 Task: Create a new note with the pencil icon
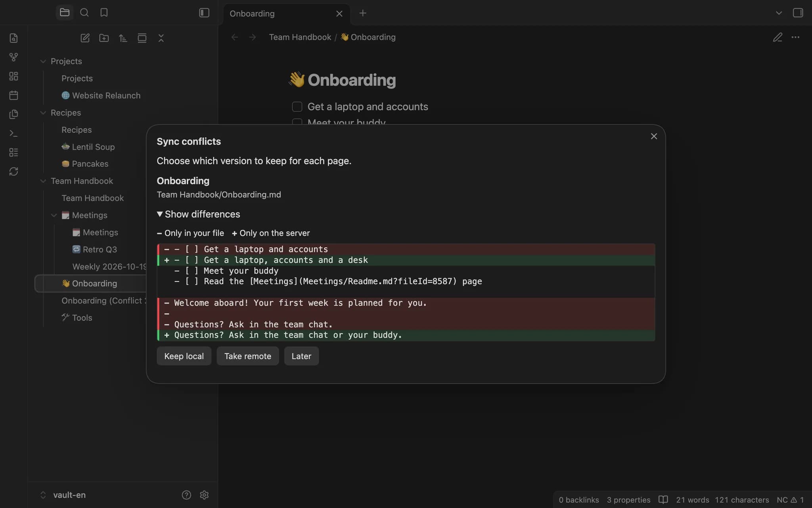tap(85, 38)
